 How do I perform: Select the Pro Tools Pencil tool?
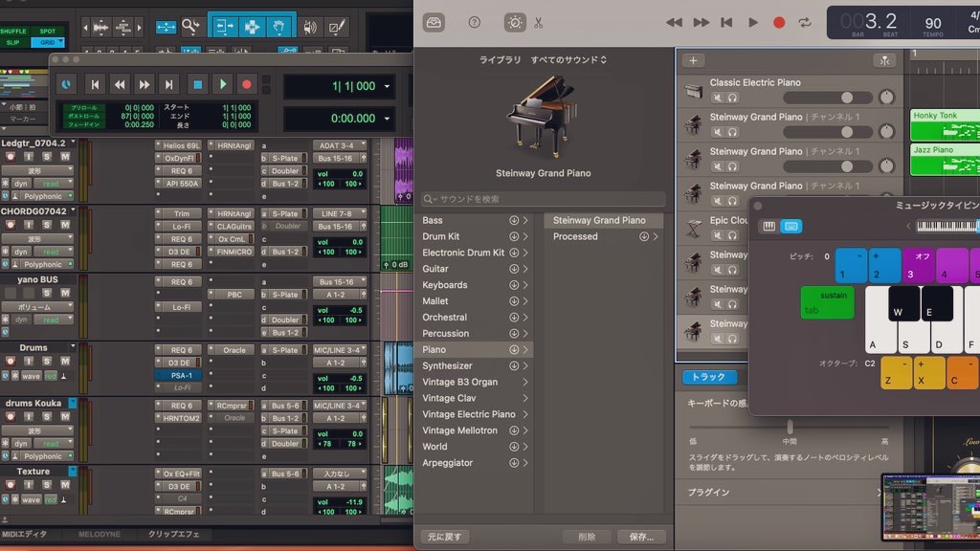pos(336,26)
